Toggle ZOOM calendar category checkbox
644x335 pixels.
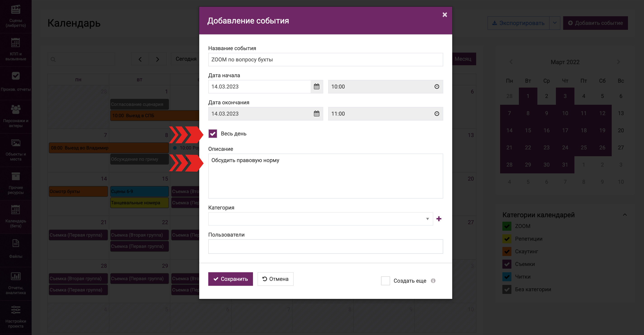507,226
